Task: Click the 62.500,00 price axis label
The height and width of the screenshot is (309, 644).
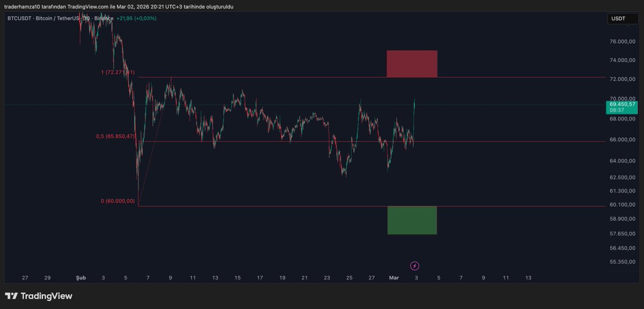Action: click(x=623, y=177)
